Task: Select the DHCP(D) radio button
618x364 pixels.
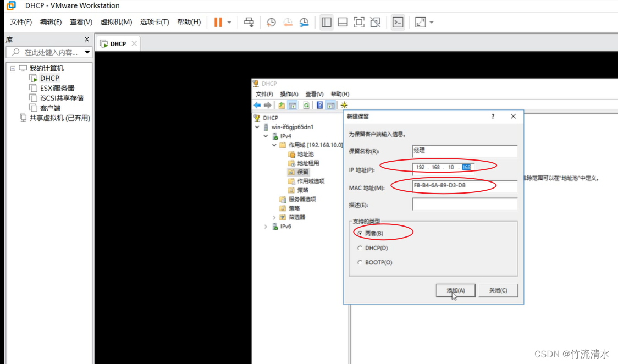Action: [360, 248]
